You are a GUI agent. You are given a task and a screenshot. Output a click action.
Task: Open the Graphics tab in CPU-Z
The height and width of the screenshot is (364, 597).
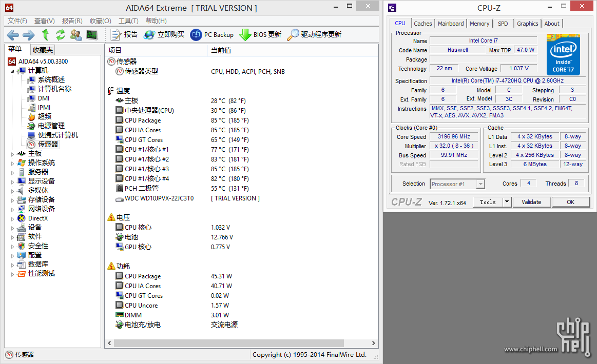[527, 24]
